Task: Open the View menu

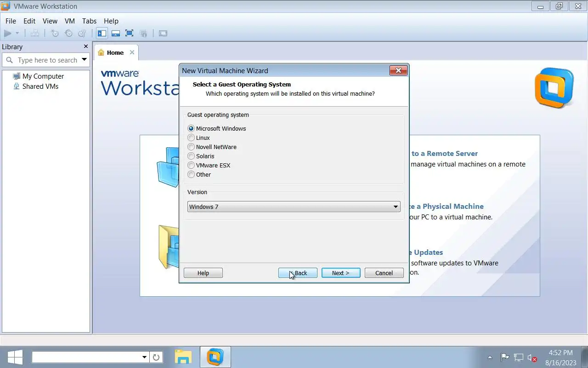Action: click(50, 21)
